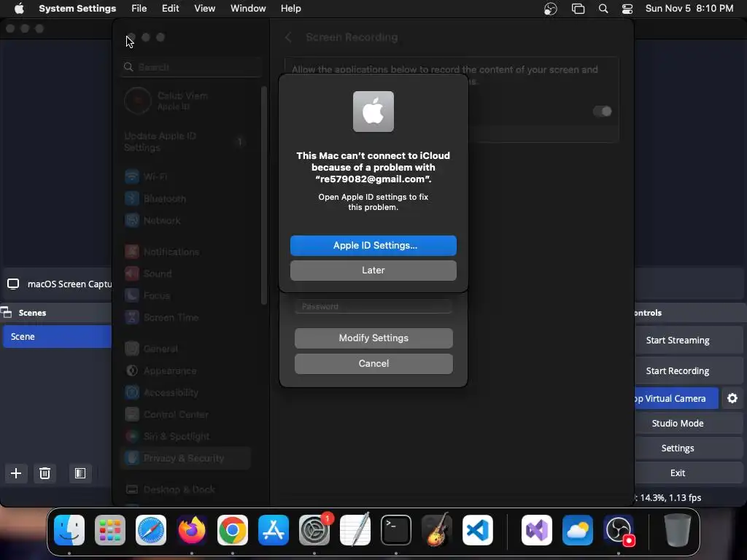Click Start Streaming in OBS

click(x=689, y=341)
